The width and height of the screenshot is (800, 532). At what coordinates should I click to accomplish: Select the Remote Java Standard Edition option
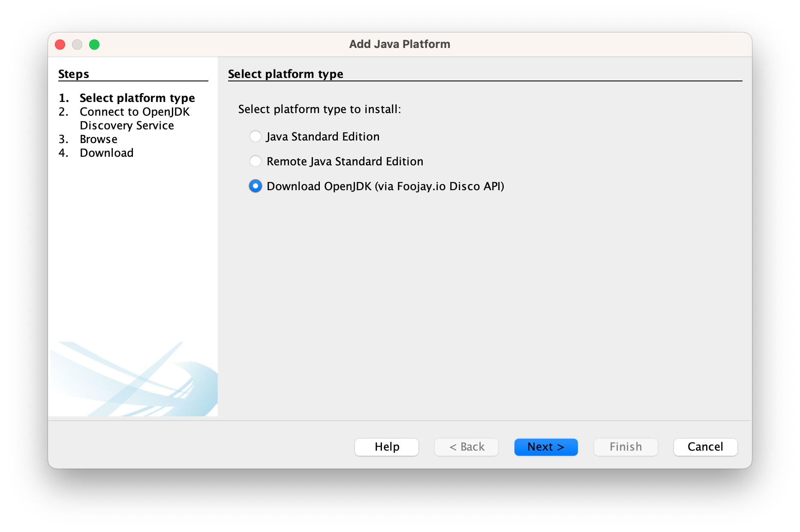point(256,161)
